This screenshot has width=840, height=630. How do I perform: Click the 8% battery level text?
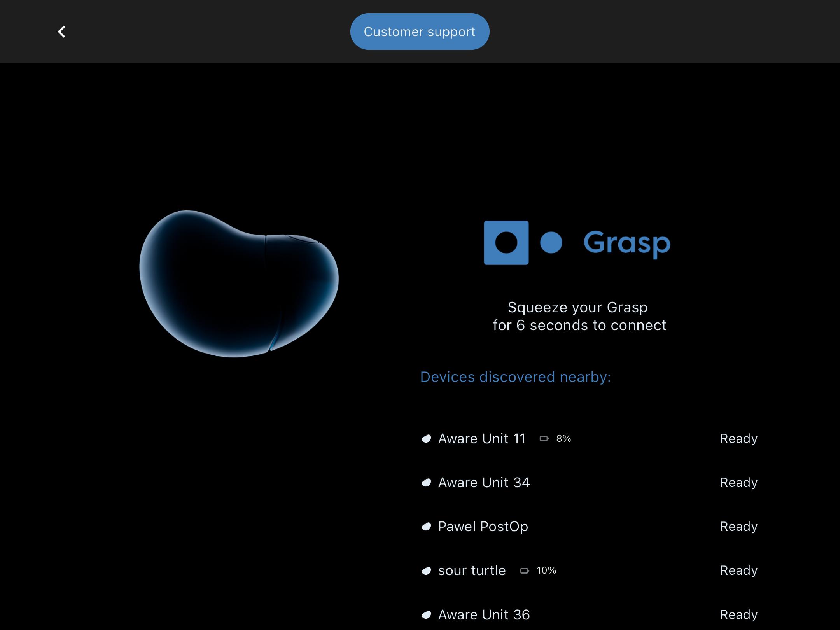coord(563,439)
